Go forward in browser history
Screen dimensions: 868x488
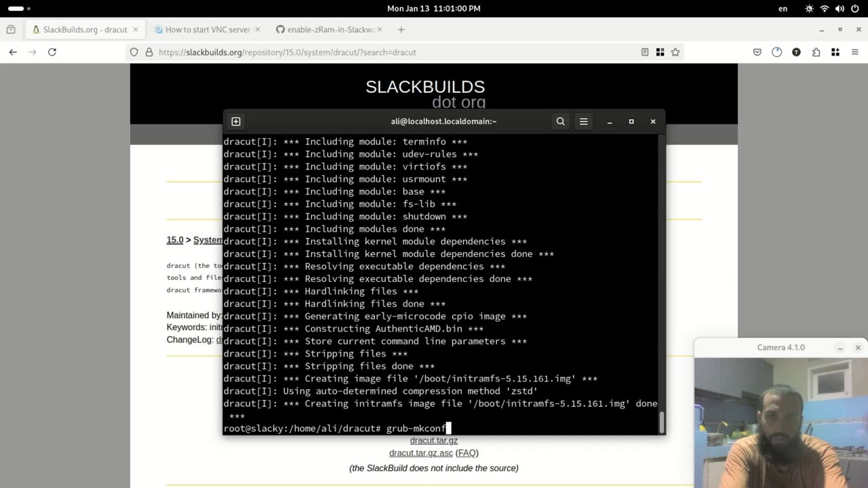pos(33,52)
